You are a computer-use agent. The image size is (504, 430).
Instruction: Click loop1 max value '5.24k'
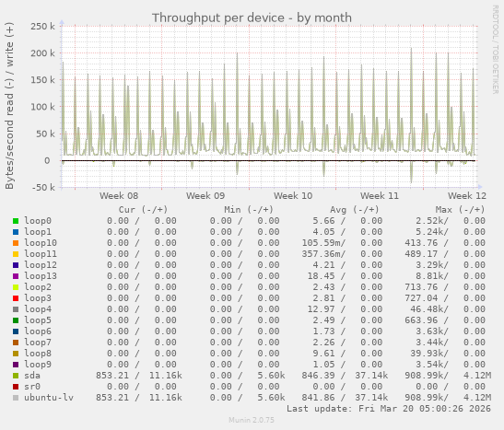coord(429,232)
